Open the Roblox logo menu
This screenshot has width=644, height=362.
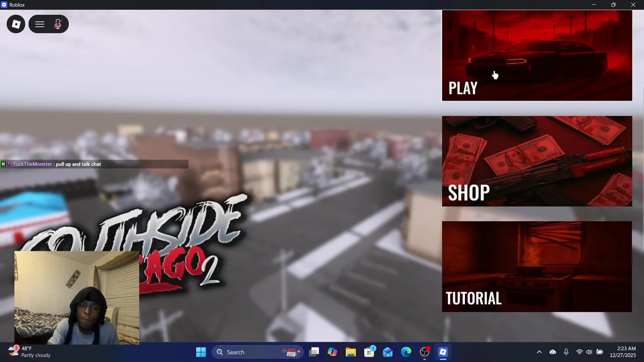(x=16, y=24)
